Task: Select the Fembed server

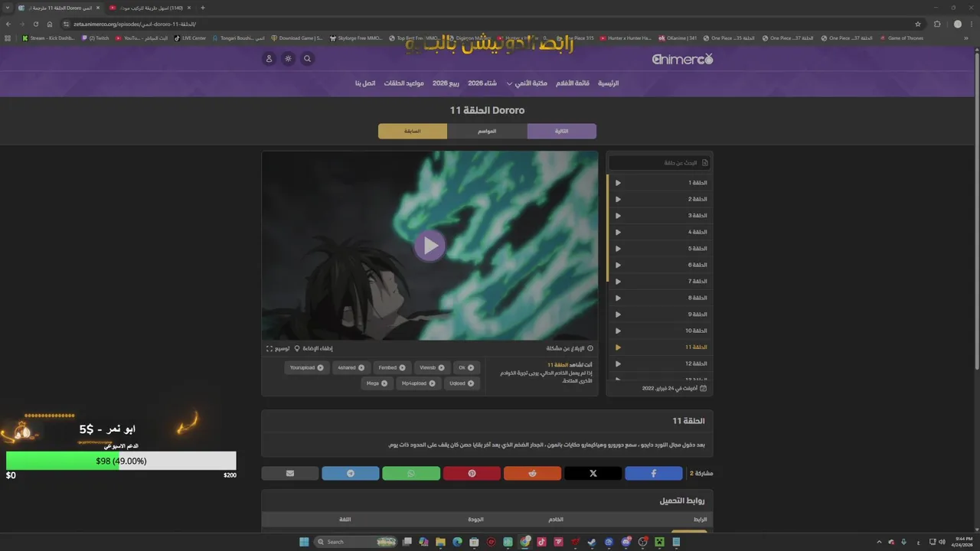Action: (x=392, y=367)
